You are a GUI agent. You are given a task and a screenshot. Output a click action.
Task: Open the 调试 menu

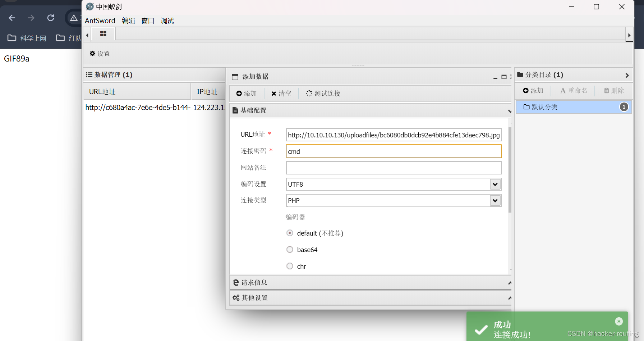[x=167, y=21]
